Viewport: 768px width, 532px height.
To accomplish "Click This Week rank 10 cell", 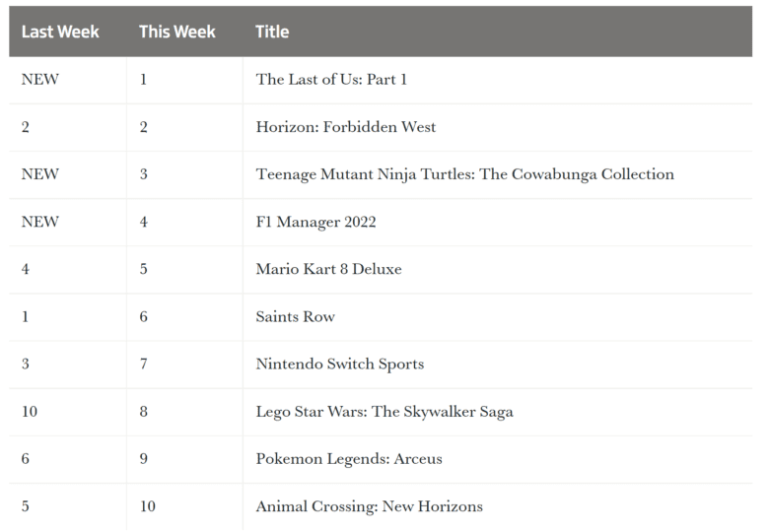I will [148, 506].
